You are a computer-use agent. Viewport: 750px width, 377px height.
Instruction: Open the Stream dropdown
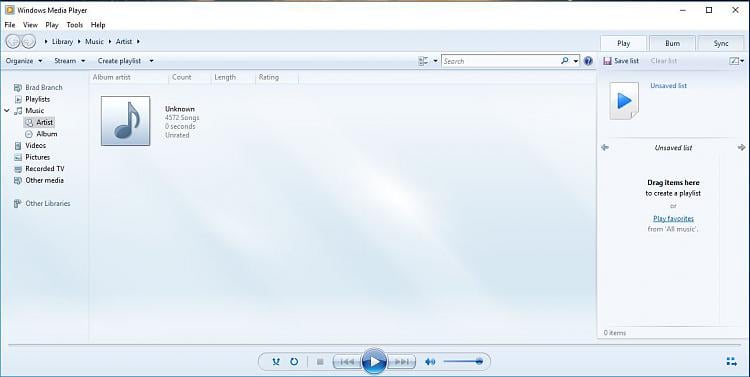click(70, 61)
